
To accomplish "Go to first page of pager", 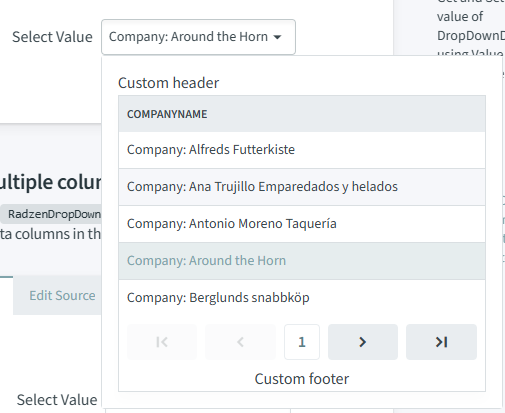I will pyautogui.click(x=162, y=342).
